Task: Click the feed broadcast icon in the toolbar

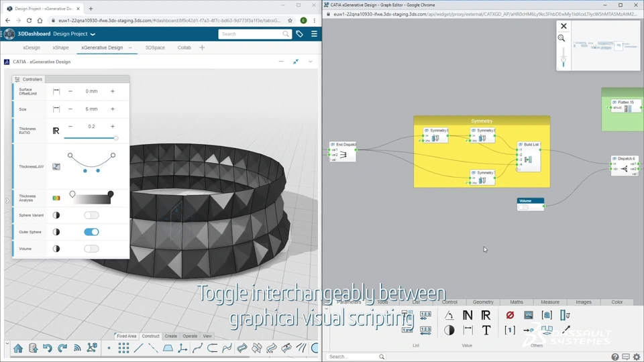Action: coord(77,349)
